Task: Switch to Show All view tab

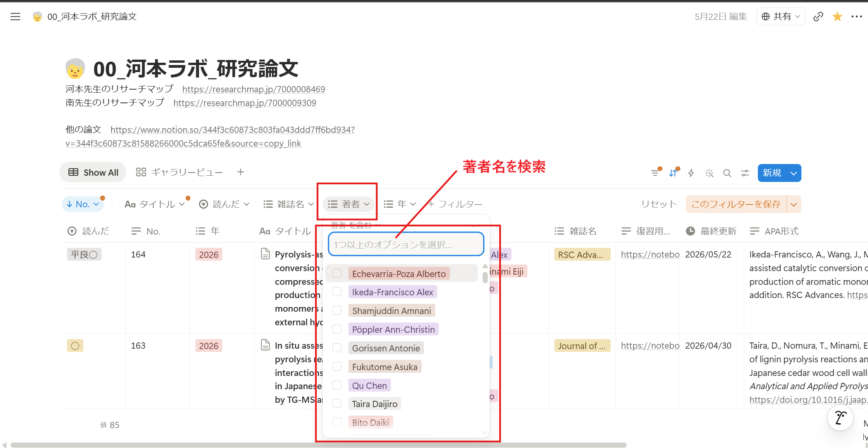Action: pos(93,172)
